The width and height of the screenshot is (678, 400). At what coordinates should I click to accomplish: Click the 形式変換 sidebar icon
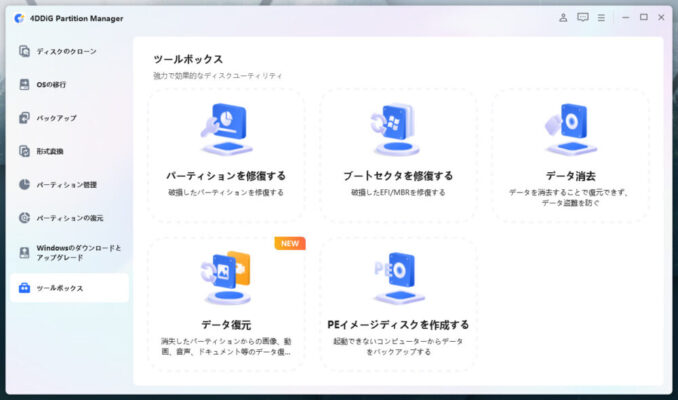(24, 151)
